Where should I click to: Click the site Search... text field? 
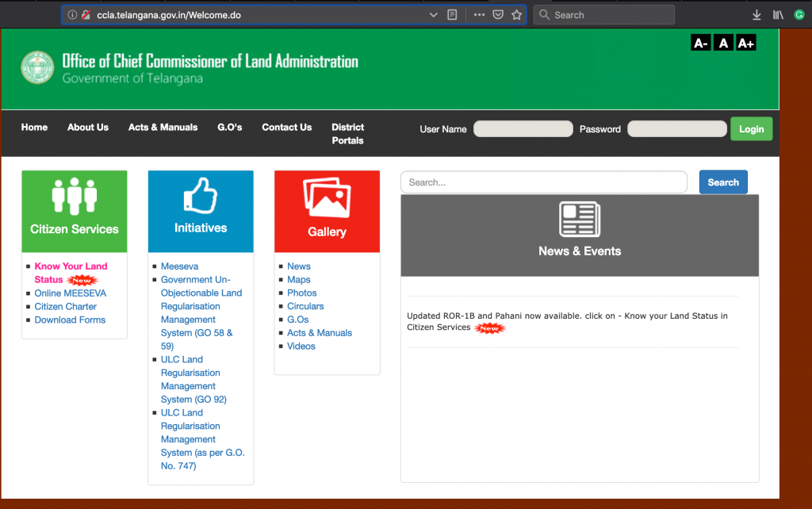click(544, 182)
